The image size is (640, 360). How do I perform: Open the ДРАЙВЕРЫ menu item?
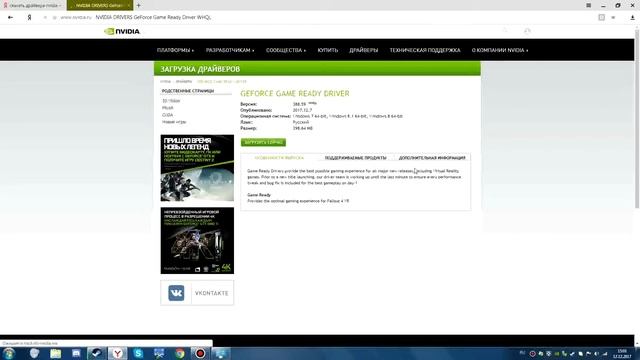click(364, 50)
